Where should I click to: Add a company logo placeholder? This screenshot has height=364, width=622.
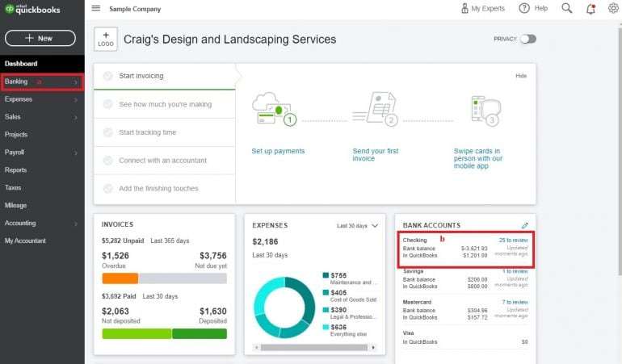click(106, 39)
